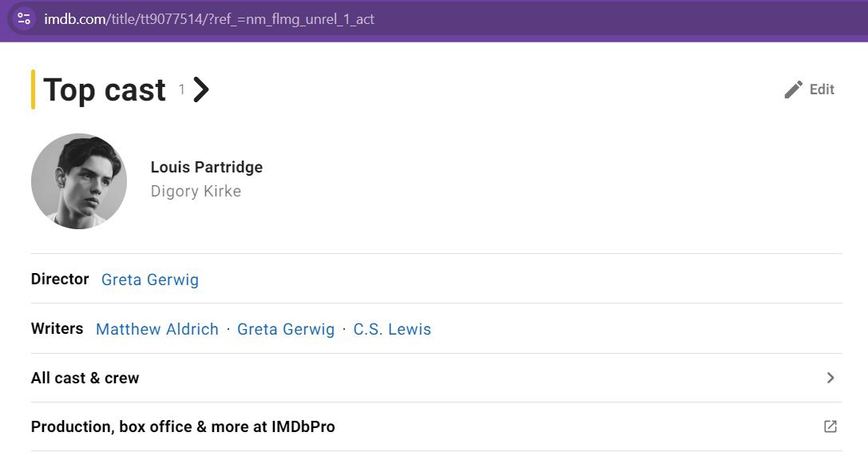Select the Digory Kirke character link
Screen dimensions: 868x464
tap(196, 191)
